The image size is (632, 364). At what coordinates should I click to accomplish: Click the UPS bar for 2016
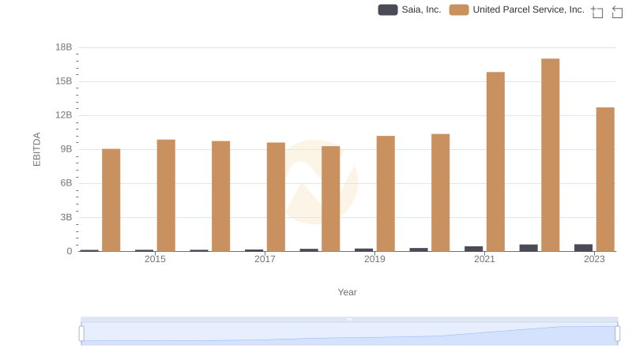tap(221, 196)
